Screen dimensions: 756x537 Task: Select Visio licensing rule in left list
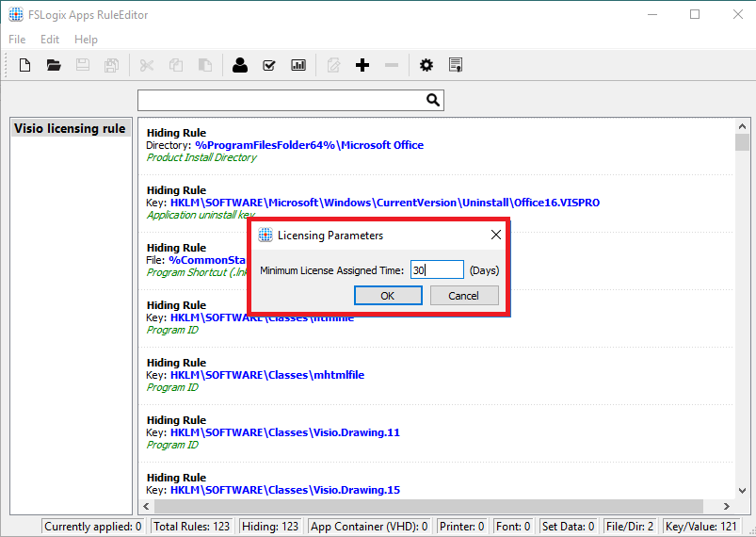pos(71,128)
